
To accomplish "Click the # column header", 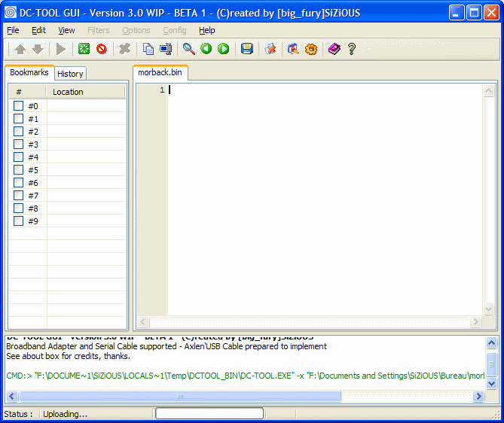I will (27, 92).
